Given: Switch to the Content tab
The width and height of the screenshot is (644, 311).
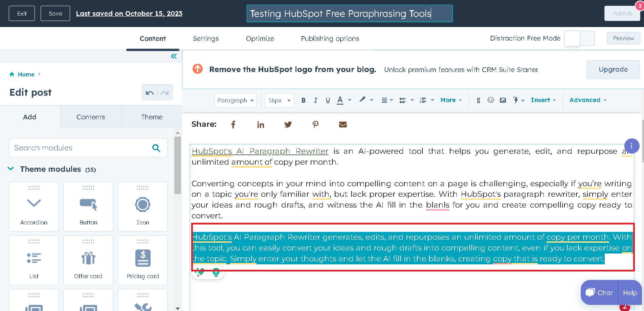Looking at the screenshot, I should pos(153,39).
